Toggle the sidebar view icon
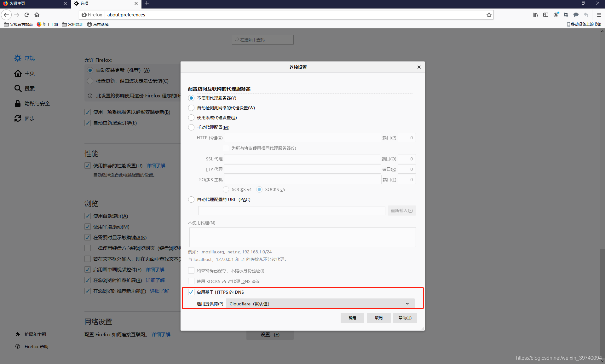The width and height of the screenshot is (605, 364). (546, 15)
